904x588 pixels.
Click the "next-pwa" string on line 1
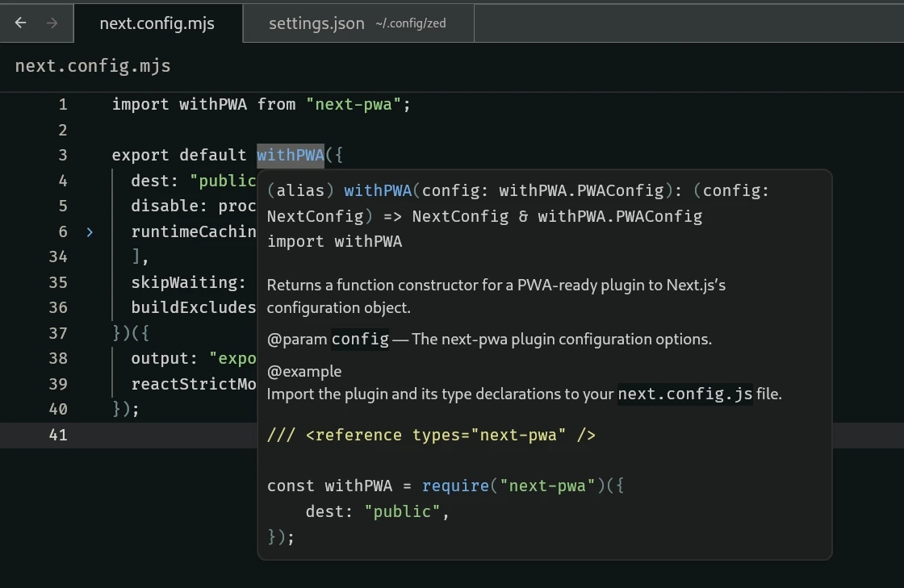(354, 104)
